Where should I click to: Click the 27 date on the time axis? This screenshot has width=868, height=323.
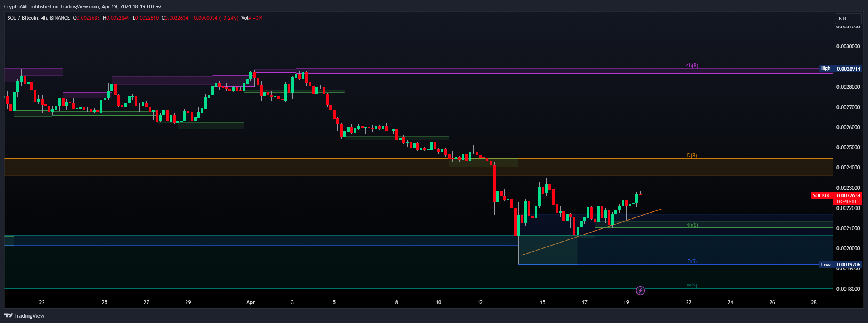tap(146, 302)
